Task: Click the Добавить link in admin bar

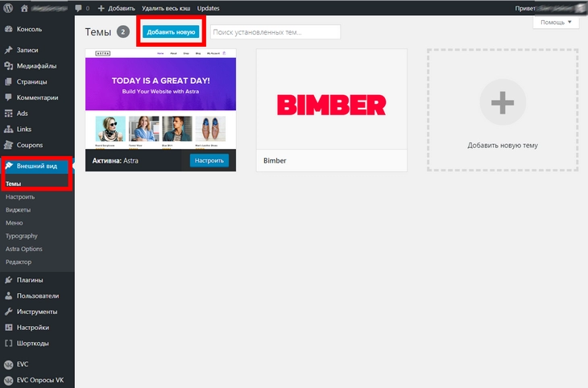Action: (x=122, y=8)
